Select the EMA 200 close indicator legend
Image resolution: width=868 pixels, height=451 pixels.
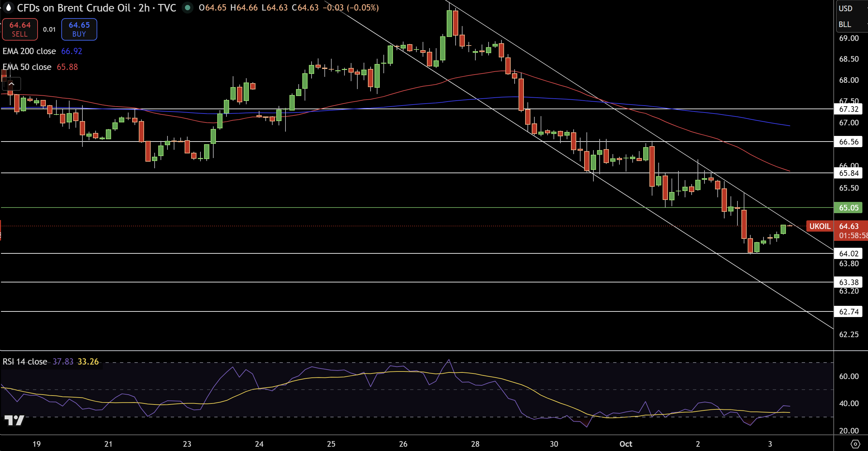[29, 51]
